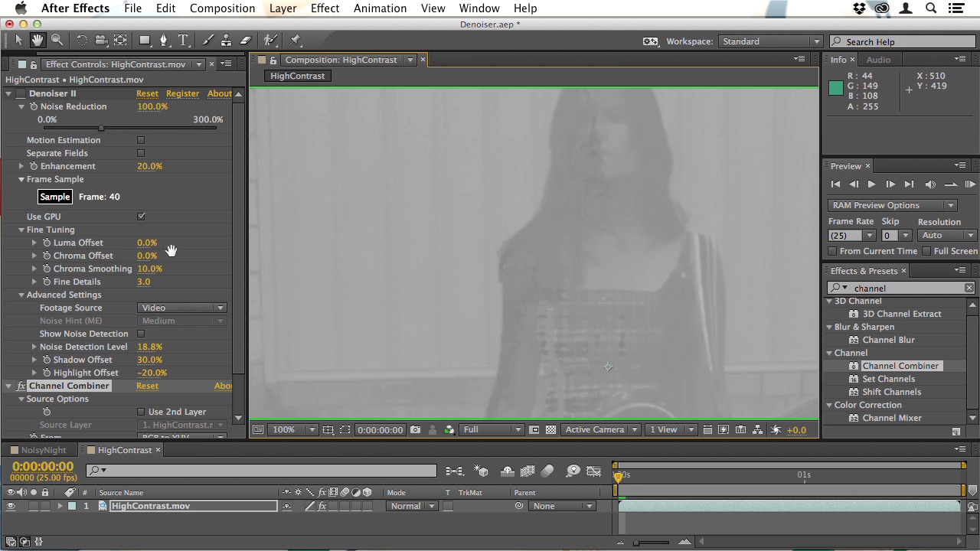Toggle transparency grid in composition viewer

[x=550, y=430]
